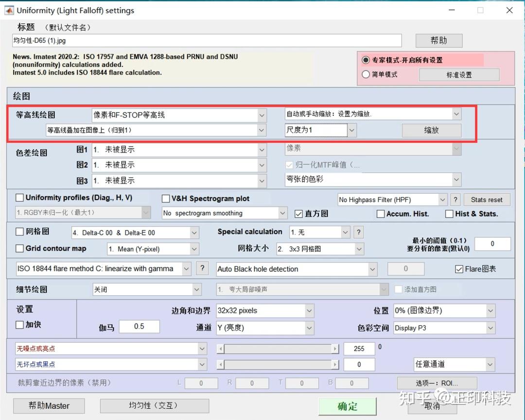Click the 均匀性-D65 (1).jpg filename field
Image resolution: width=525 pixels, height=420 pixels.
[207, 40]
